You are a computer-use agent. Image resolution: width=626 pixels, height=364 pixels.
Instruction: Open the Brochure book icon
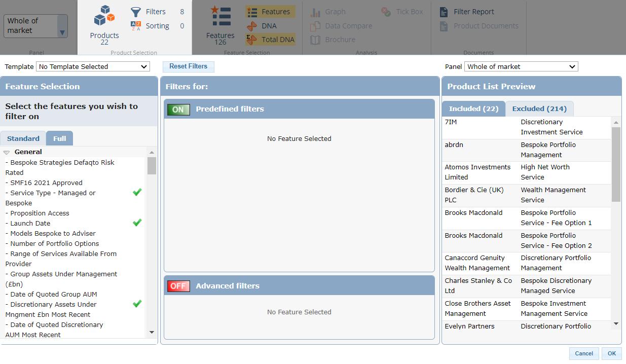(x=315, y=40)
